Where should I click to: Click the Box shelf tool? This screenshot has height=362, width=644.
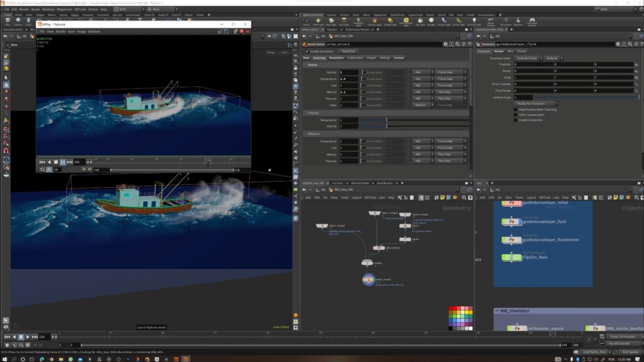8,21
